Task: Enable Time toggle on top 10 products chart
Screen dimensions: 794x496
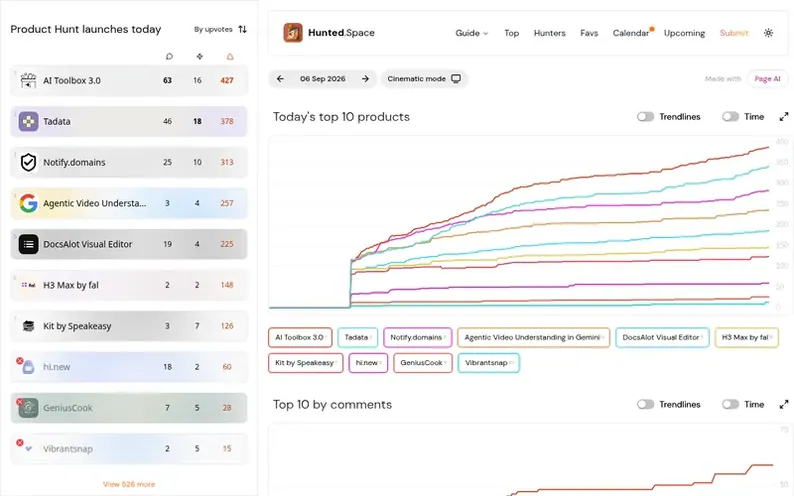Action: (x=730, y=117)
